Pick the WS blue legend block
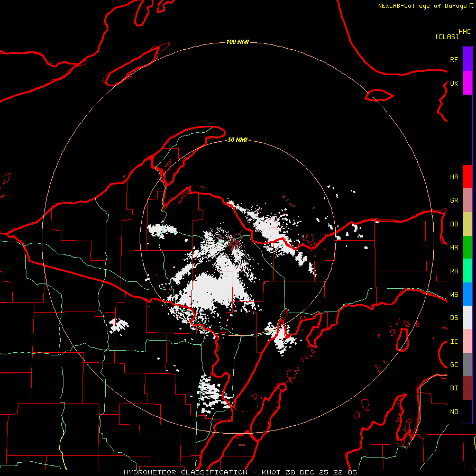 pyautogui.click(x=467, y=294)
